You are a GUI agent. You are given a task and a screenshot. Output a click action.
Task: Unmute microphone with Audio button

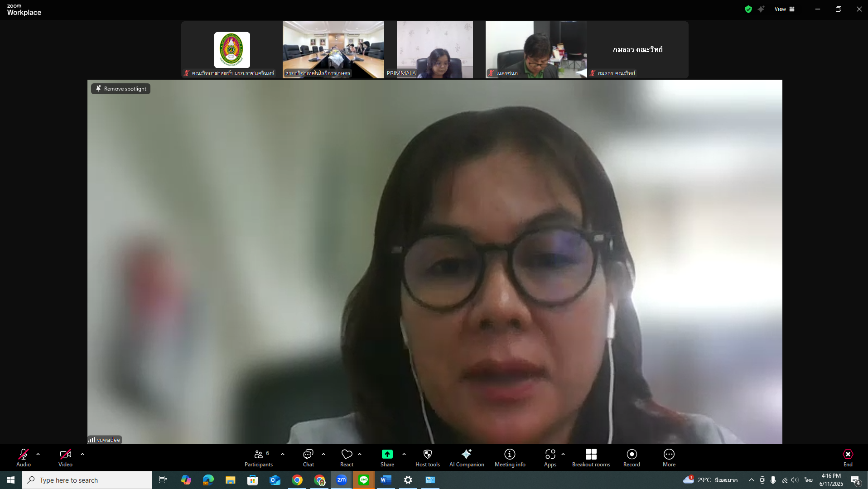pyautogui.click(x=24, y=457)
